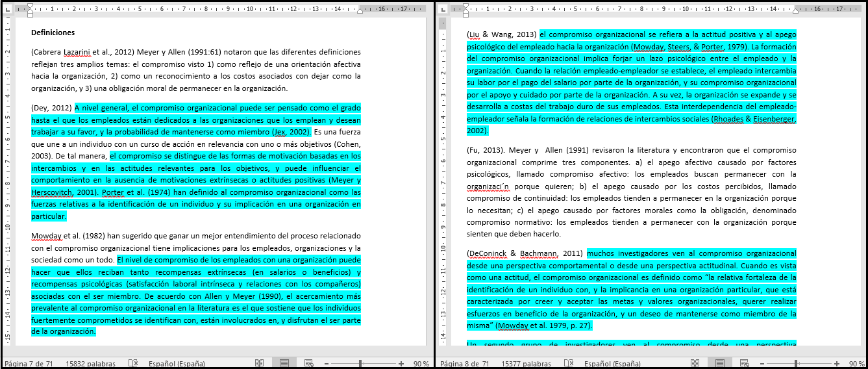Switch left window to Read Mode view
The width and height of the screenshot is (868, 369).
click(260, 363)
